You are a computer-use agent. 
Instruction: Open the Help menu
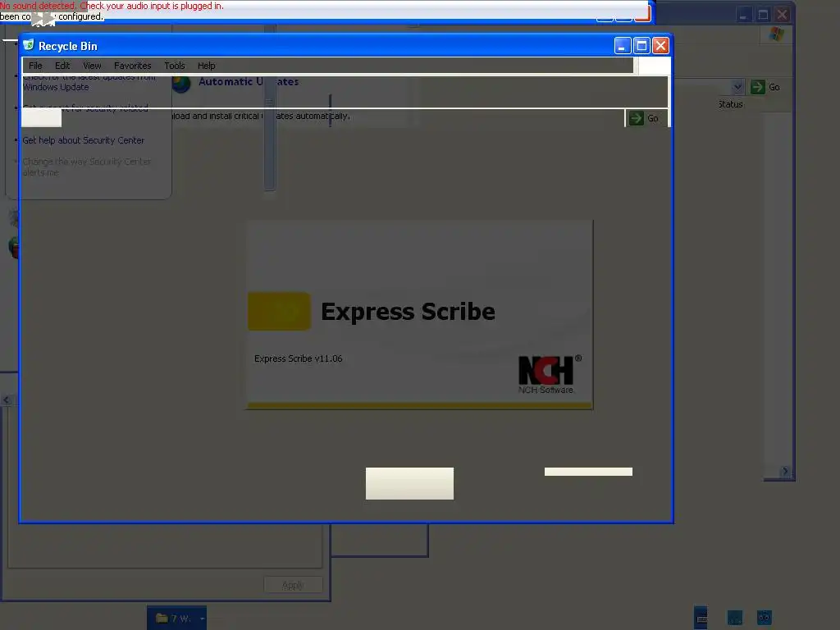tap(206, 66)
